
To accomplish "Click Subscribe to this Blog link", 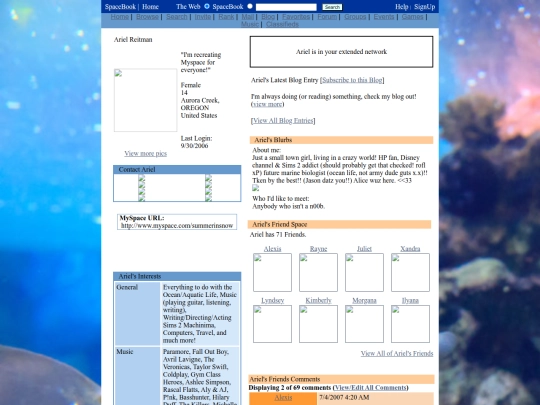I will (352, 80).
